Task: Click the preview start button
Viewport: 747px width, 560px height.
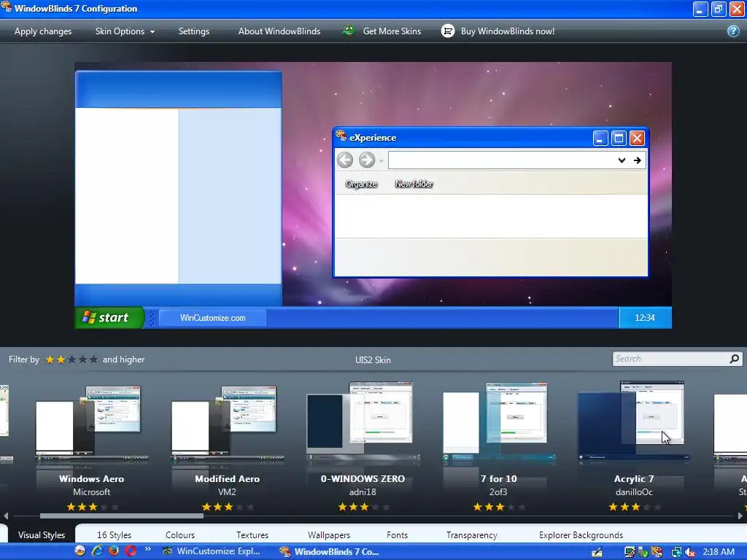Action: pyautogui.click(x=109, y=318)
